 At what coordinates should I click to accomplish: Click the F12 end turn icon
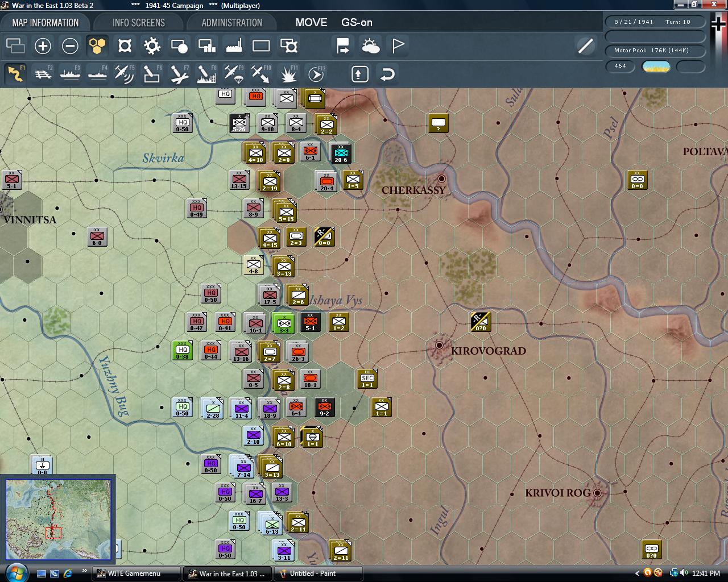pyautogui.click(x=316, y=74)
